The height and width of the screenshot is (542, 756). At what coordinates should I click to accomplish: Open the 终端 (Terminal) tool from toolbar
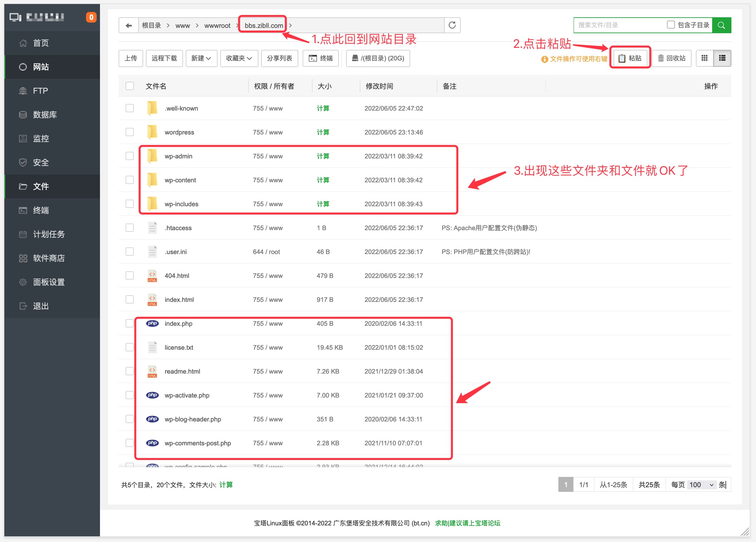click(x=321, y=58)
